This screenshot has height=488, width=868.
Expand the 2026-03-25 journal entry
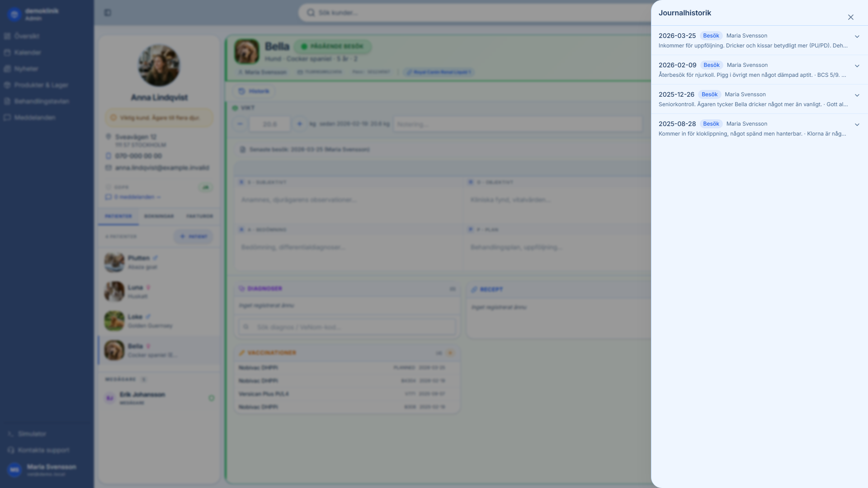[857, 36]
